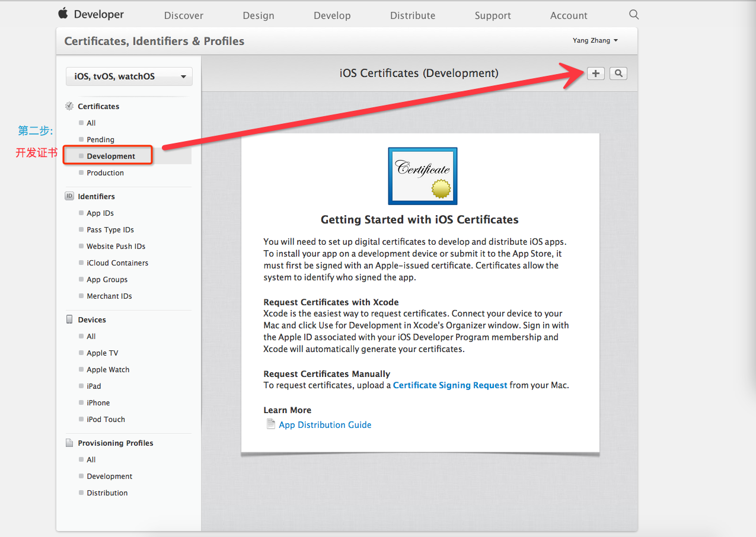Select App Groups
The height and width of the screenshot is (537, 756).
coord(107,279)
